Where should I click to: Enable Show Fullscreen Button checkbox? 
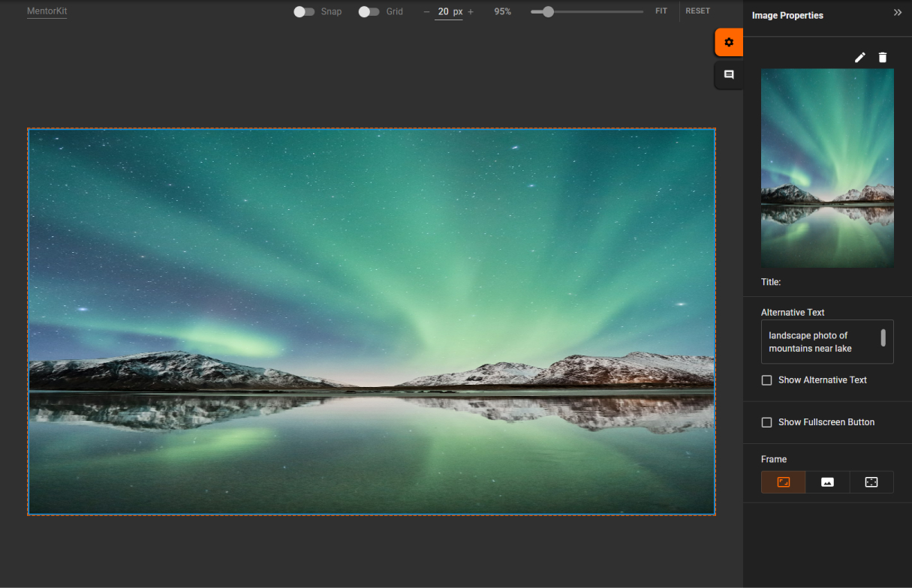click(x=766, y=422)
